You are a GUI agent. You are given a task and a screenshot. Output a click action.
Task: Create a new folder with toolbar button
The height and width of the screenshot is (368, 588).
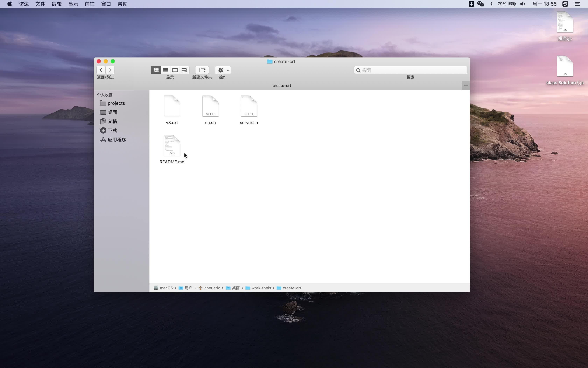click(x=202, y=70)
